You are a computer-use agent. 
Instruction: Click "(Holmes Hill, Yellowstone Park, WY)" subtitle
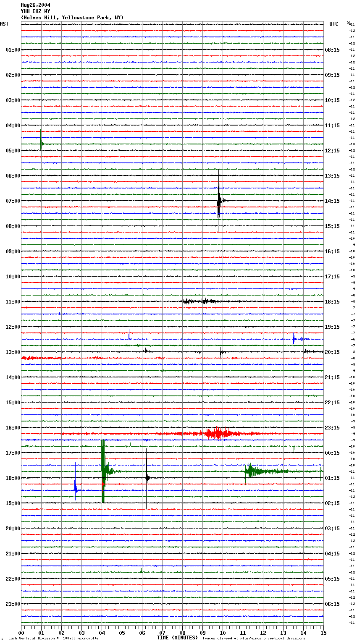tap(72, 18)
